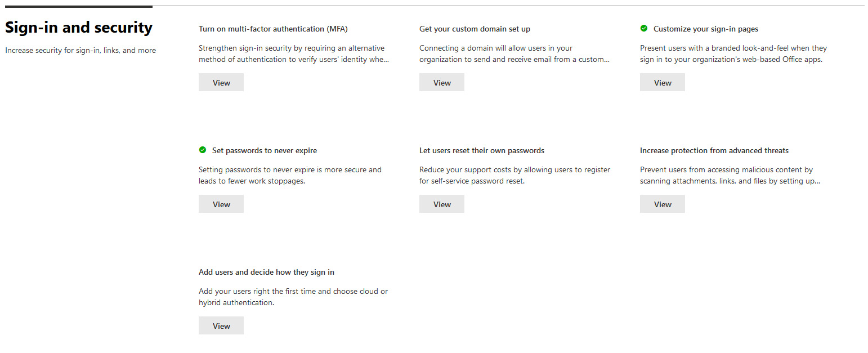Click the Let users reset their own passwords title
The image size is (868, 353).
point(482,150)
